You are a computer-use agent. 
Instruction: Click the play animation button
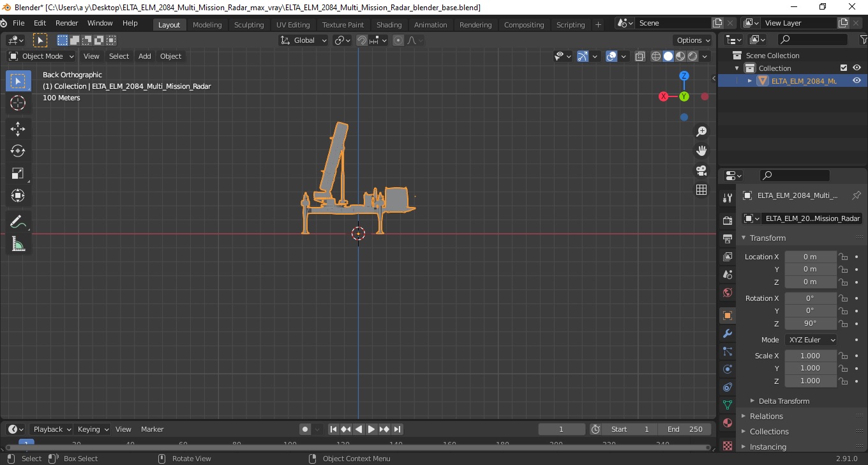click(371, 429)
